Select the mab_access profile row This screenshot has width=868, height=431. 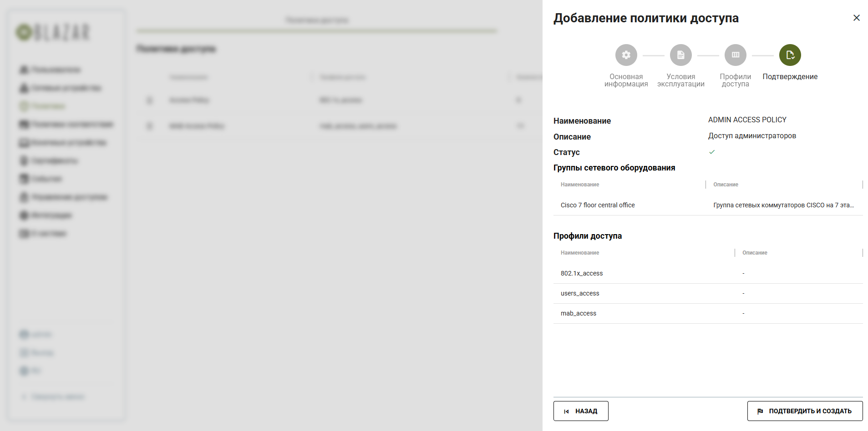[x=708, y=313]
